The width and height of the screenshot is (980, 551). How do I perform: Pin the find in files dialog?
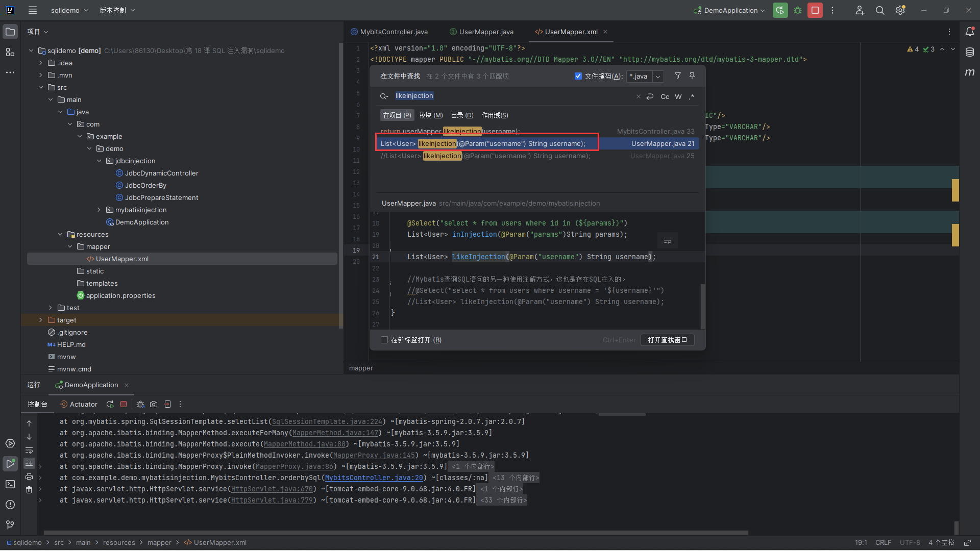692,76
